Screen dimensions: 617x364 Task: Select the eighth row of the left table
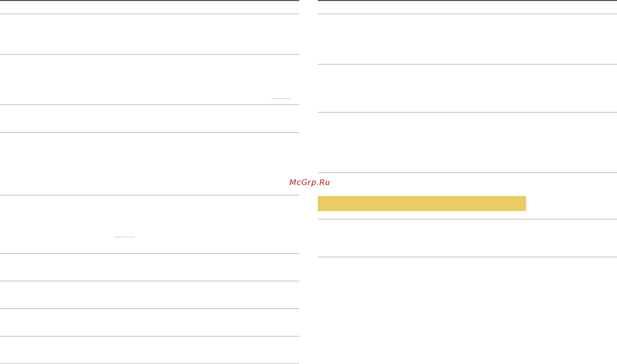pyautogui.click(x=150, y=322)
